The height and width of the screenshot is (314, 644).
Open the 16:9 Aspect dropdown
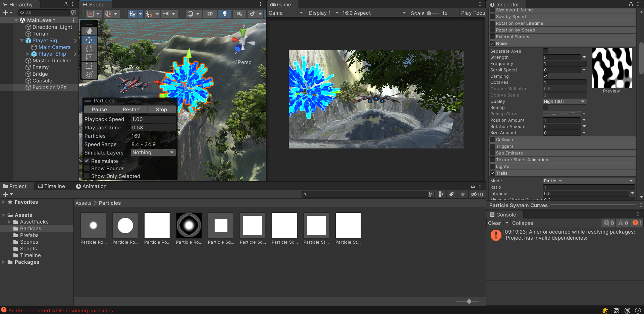374,13
